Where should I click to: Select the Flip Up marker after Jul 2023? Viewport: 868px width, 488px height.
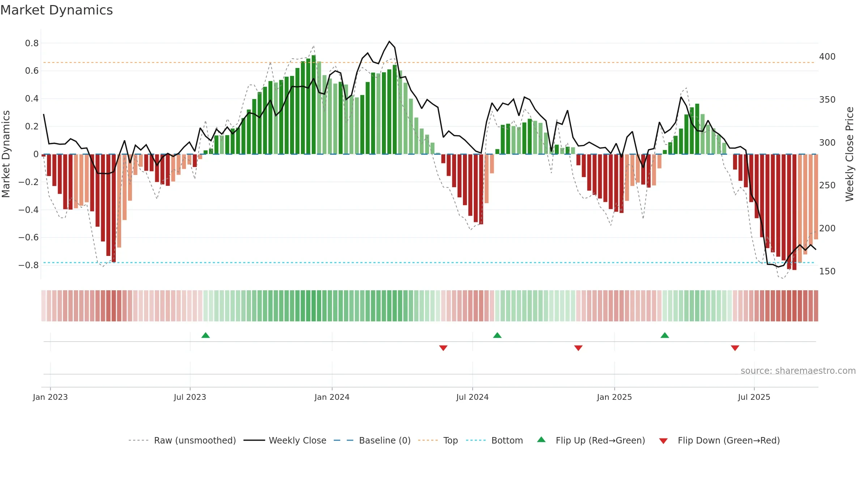pos(206,335)
